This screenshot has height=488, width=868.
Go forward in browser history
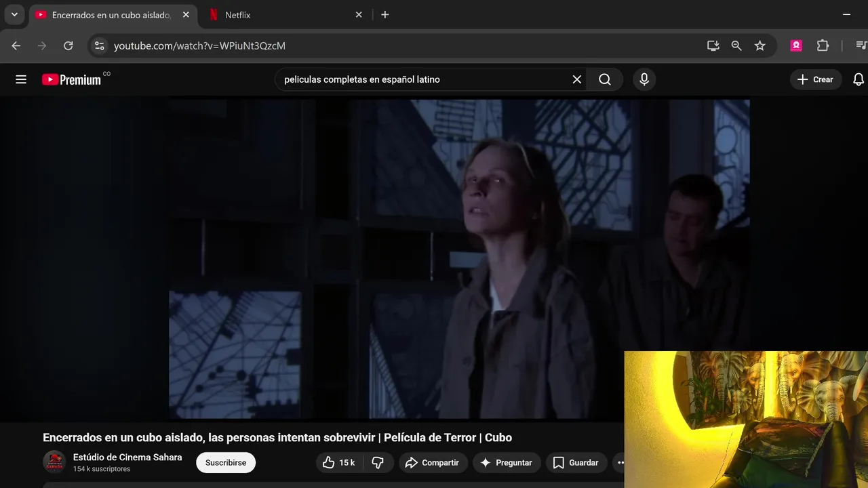click(42, 45)
